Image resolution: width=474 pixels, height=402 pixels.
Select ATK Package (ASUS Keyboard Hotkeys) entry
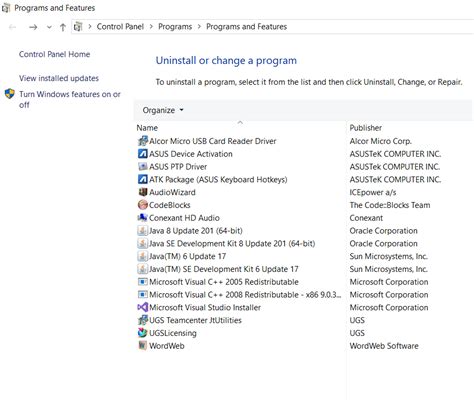(x=218, y=179)
